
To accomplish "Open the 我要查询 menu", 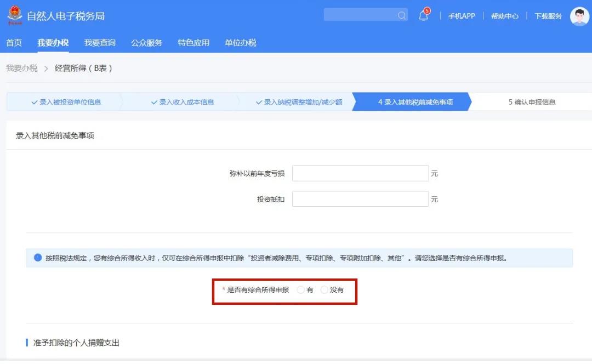I will (x=99, y=42).
